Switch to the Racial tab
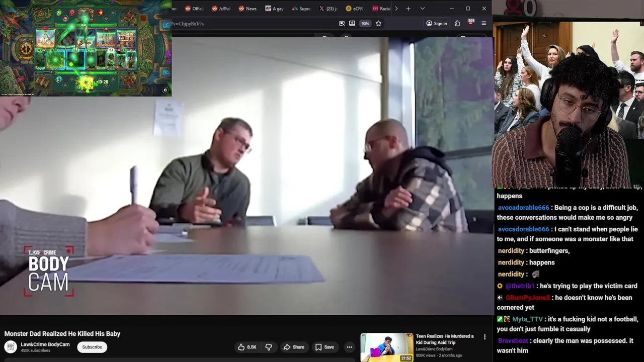The height and width of the screenshot is (362, 644). [381, 9]
